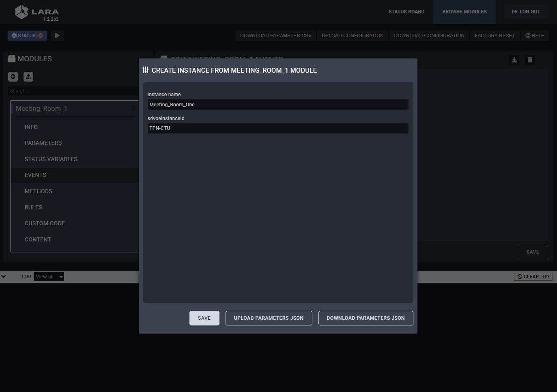Clear the log output

pos(533,277)
